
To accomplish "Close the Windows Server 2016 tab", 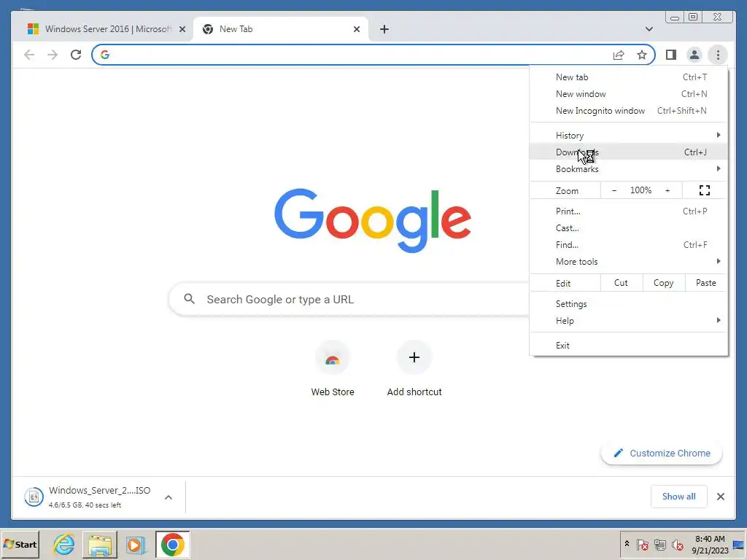I will 182,29.
